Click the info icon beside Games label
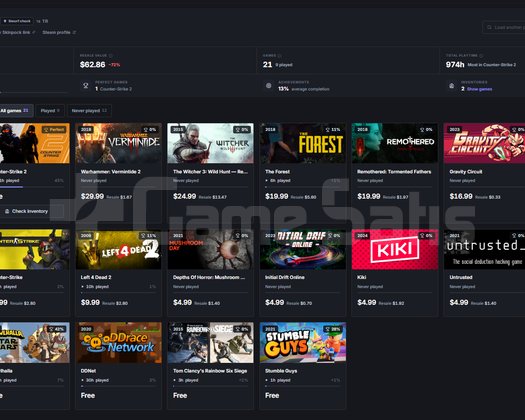The height and width of the screenshot is (420, 525). point(280,56)
